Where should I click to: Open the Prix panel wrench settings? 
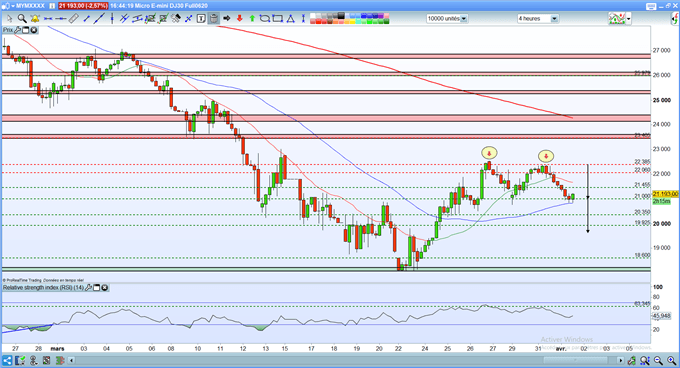[17, 30]
